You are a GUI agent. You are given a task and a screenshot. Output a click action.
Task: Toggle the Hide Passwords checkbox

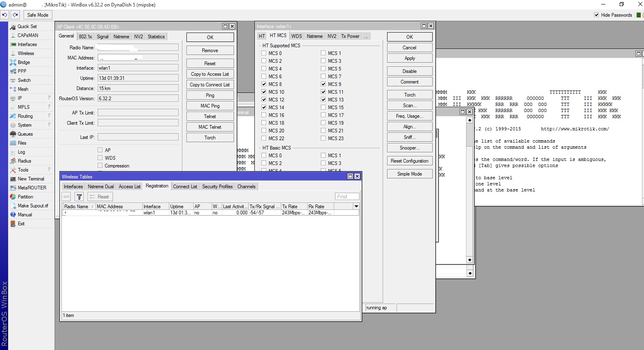click(x=596, y=15)
